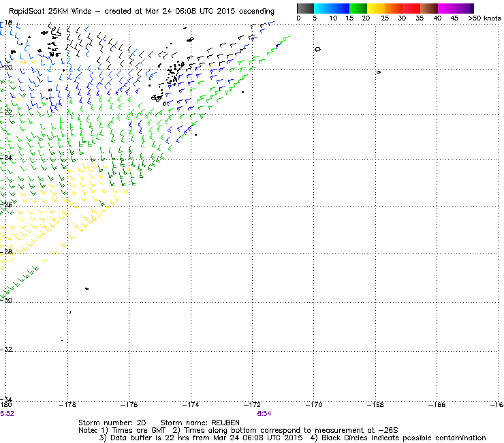Viewport: 504px width, 443px height.
Task: Click the '-26' latitude axis label
Action: click(6, 204)
